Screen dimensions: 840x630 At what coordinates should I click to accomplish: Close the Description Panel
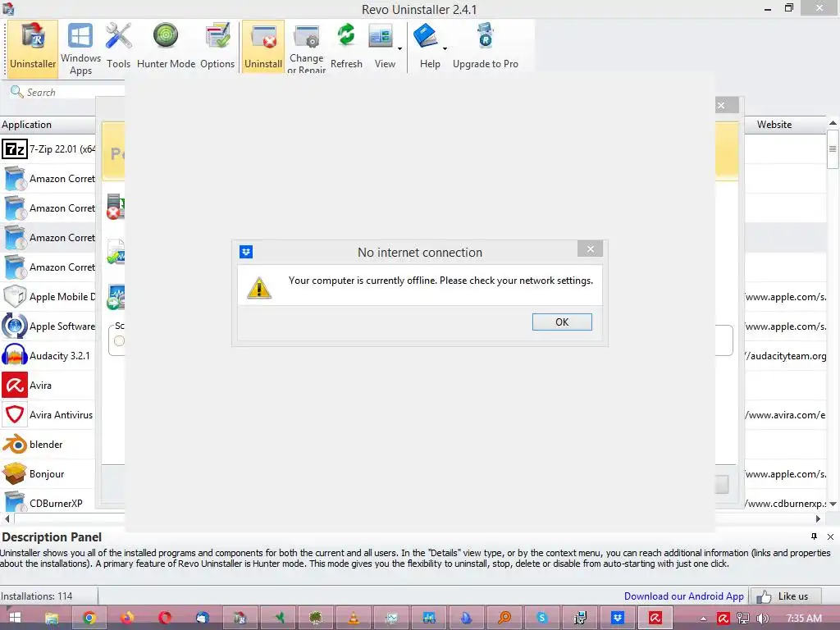pos(830,536)
